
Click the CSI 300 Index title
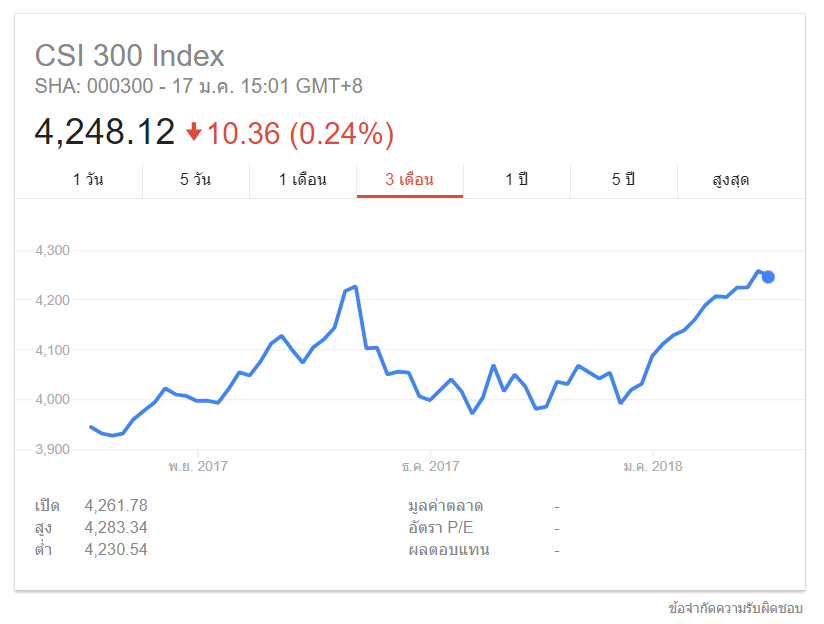[x=130, y=56]
